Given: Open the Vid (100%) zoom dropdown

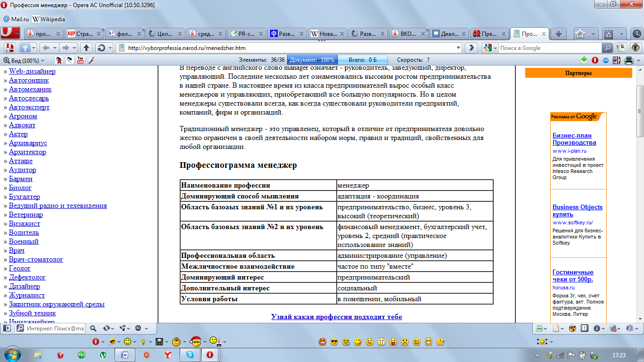Looking at the screenshot, I should pos(24,60).
